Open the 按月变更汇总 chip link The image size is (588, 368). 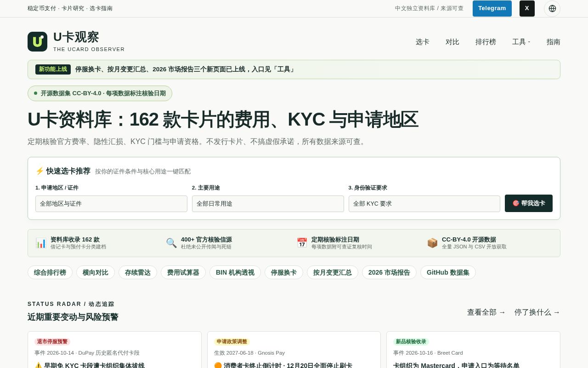[x=333, y=272]
